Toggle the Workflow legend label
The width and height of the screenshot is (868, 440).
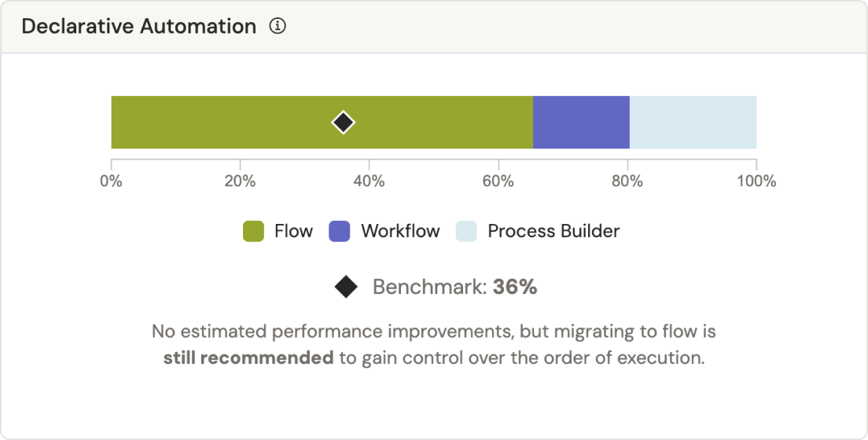400,232
